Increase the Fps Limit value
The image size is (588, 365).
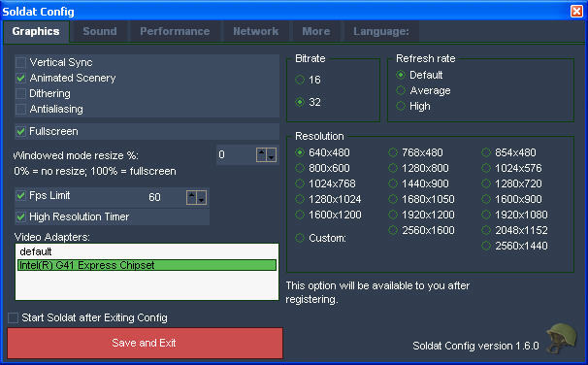point(191,197)
